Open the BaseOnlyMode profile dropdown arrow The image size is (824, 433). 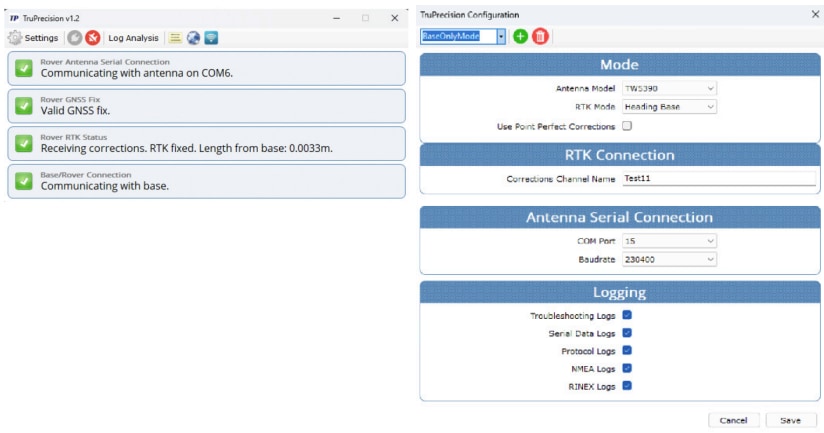[501, 36]
